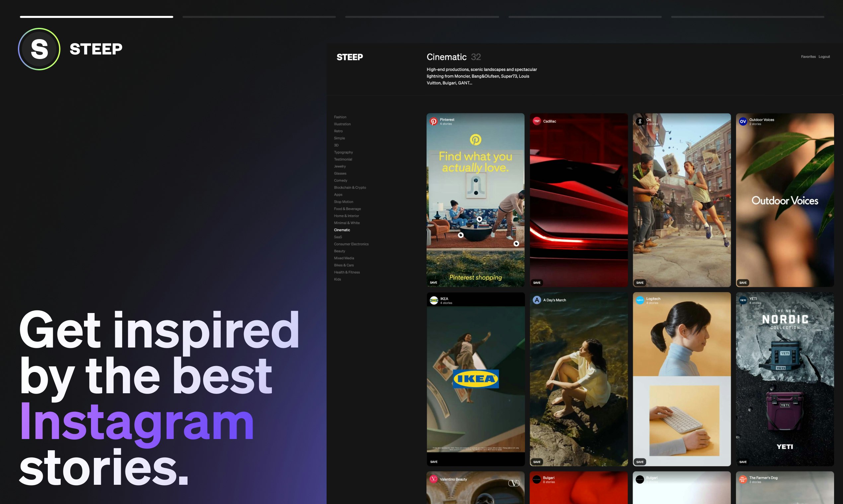Viewport: 843px width, 504px height.
Task: Click the Logitech avatar icon
Action: point(640,300)
